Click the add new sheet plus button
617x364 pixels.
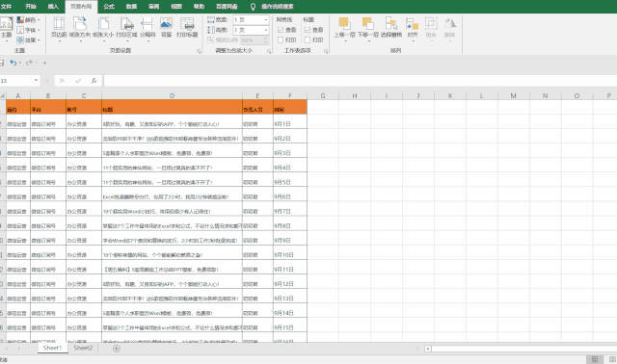(x=117, y=349)
